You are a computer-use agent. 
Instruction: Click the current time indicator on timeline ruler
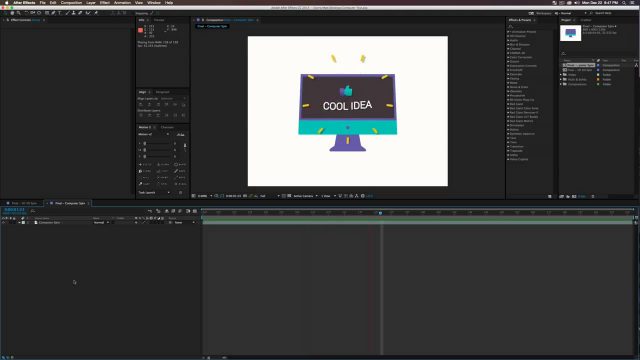pos(380,213)
